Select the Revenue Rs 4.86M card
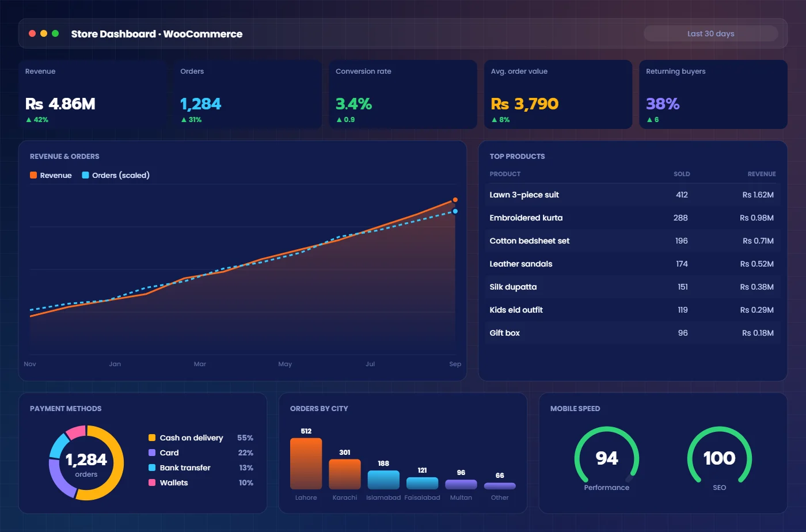Screen dimensions: 806x532 (x=92, y=94)
